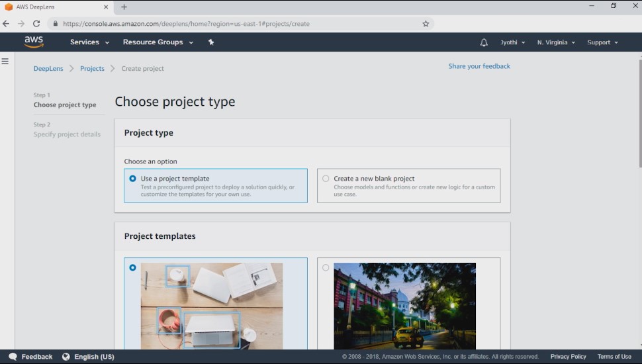Open the Support menu

click(x=602, y=42)
